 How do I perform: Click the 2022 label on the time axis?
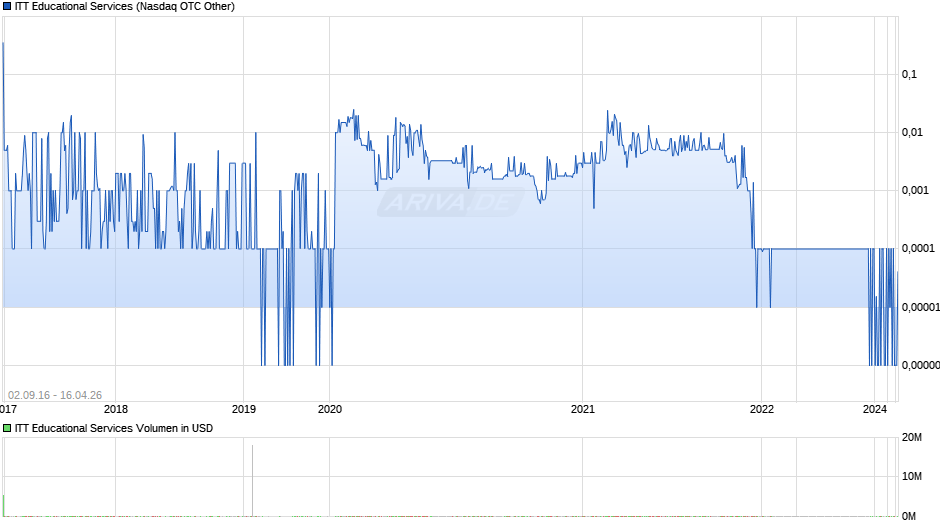tap(762, 409)
